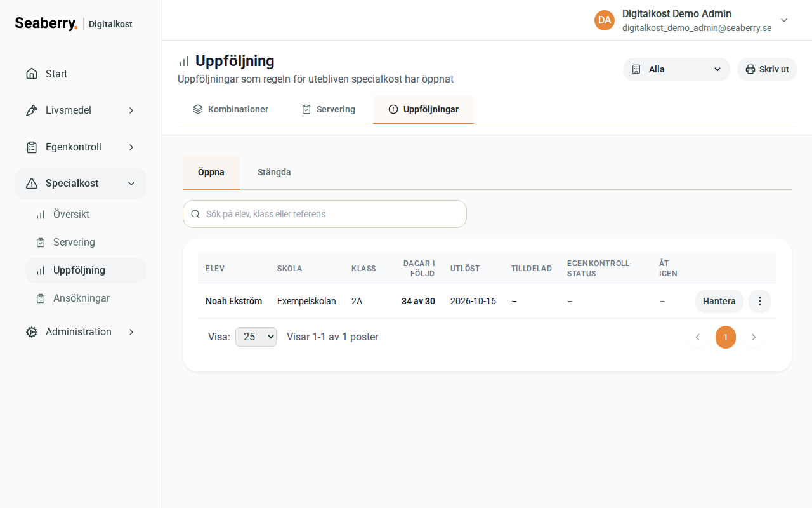The height and width of the screenshot is (508, 812).
Task: Click the digitalkost_demo_admin@seaberry.se email
Action: [697, 28]
